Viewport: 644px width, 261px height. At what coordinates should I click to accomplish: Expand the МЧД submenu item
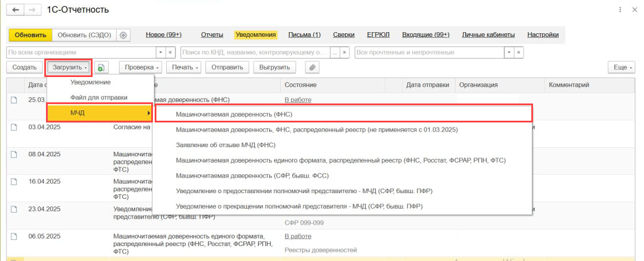click(100, 113)
